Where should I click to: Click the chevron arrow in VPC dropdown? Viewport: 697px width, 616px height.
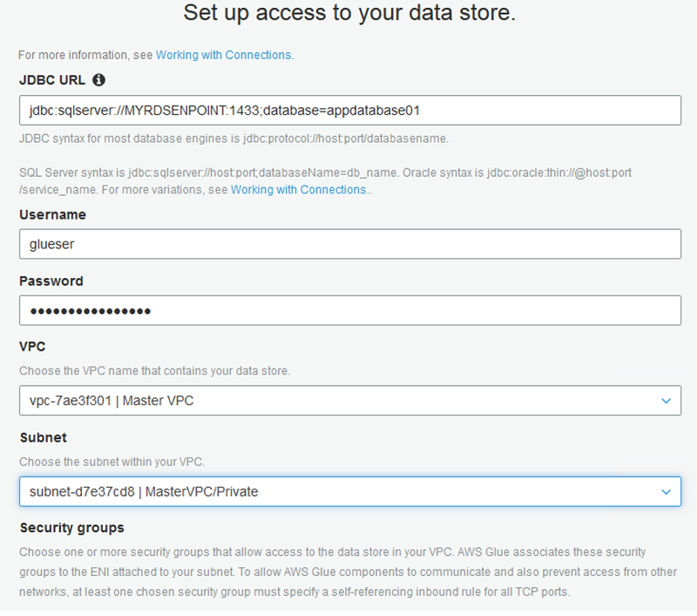[x=666, y=401]
